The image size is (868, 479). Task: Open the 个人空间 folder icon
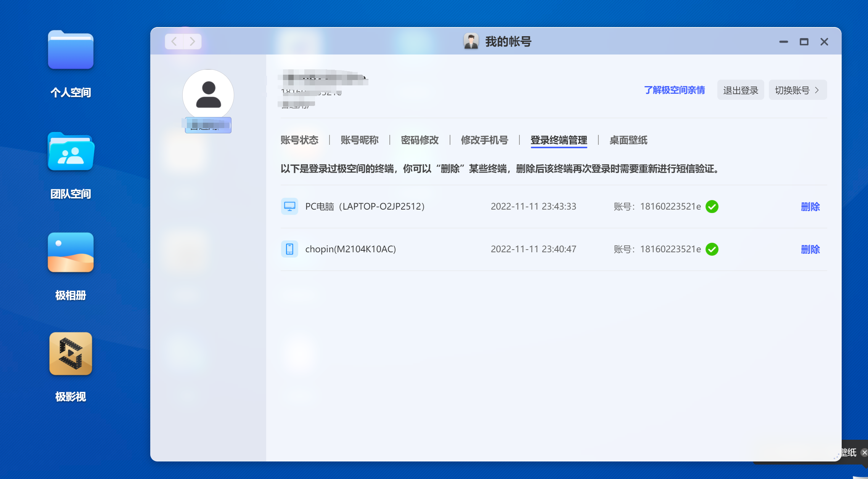click(x=71, y=50)
